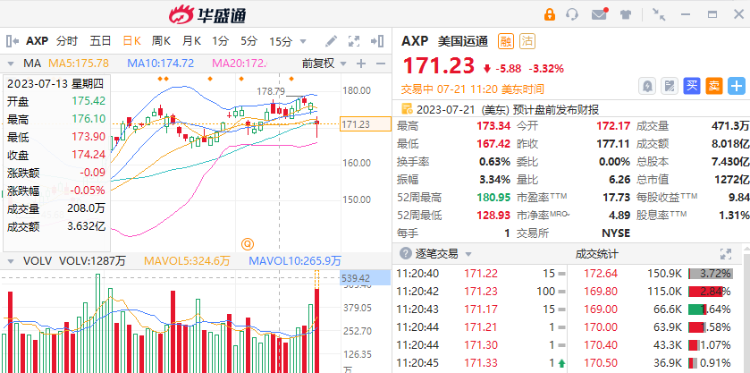The height and width of the screenshot is (373, 750).
Task: Open customer service headset icon
Action: 572,14
